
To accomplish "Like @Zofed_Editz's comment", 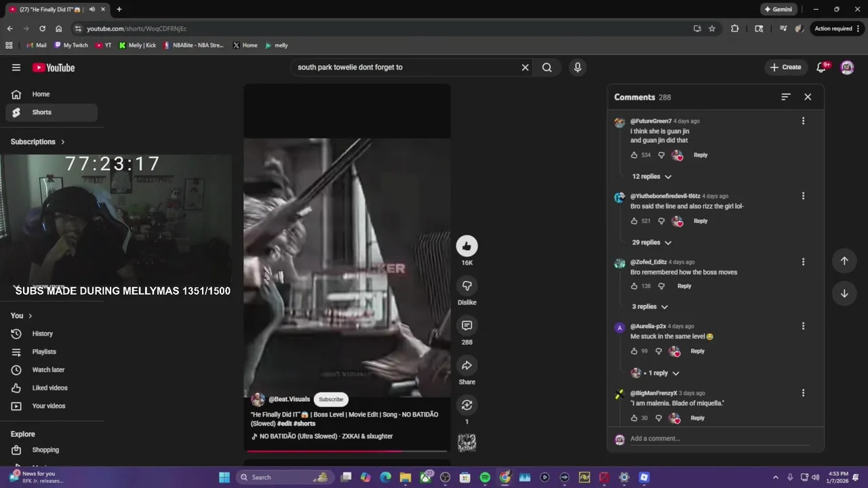I will pyautogui.click(x=634, y=286).
